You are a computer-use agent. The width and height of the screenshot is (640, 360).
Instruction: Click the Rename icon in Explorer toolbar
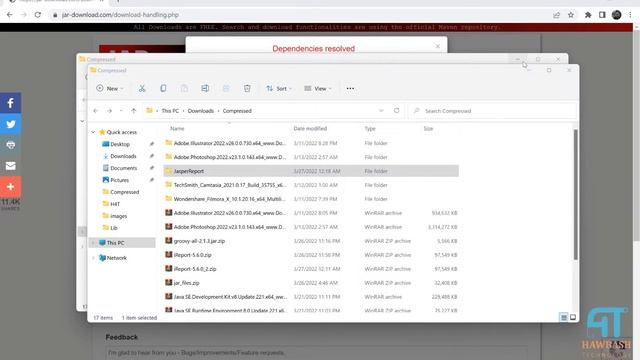pos(205,88)
